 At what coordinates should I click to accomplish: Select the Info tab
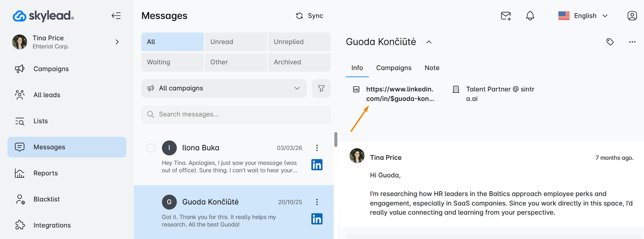point(357,68)
